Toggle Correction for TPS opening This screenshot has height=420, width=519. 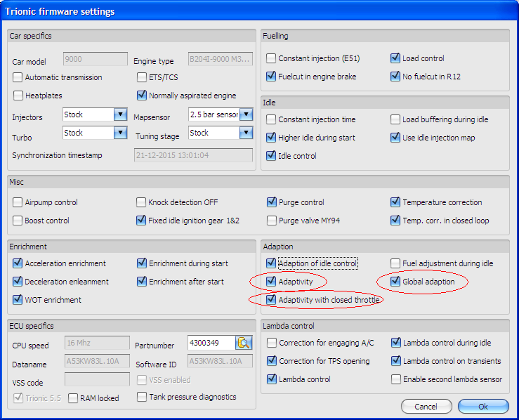(272, 361)
